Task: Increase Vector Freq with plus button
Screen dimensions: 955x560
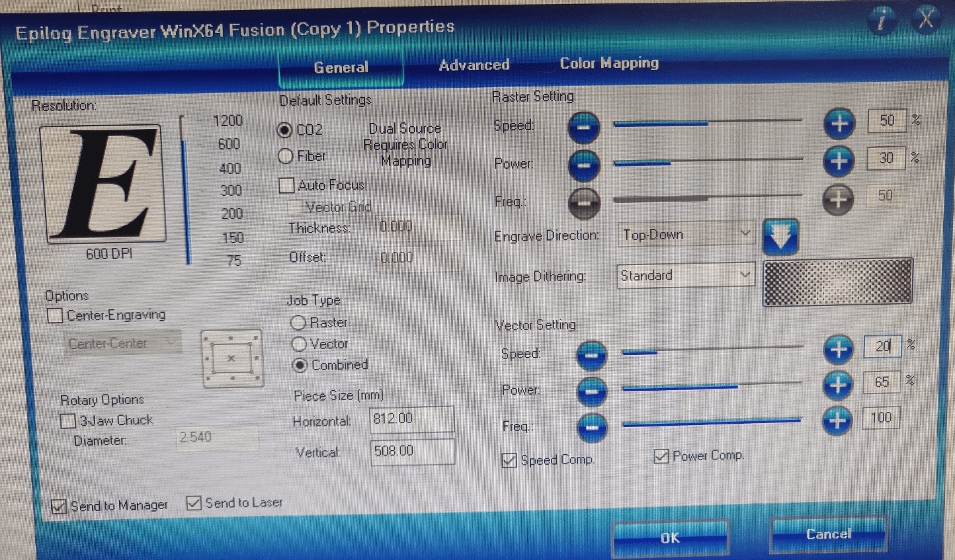Action: coord(837,420)
